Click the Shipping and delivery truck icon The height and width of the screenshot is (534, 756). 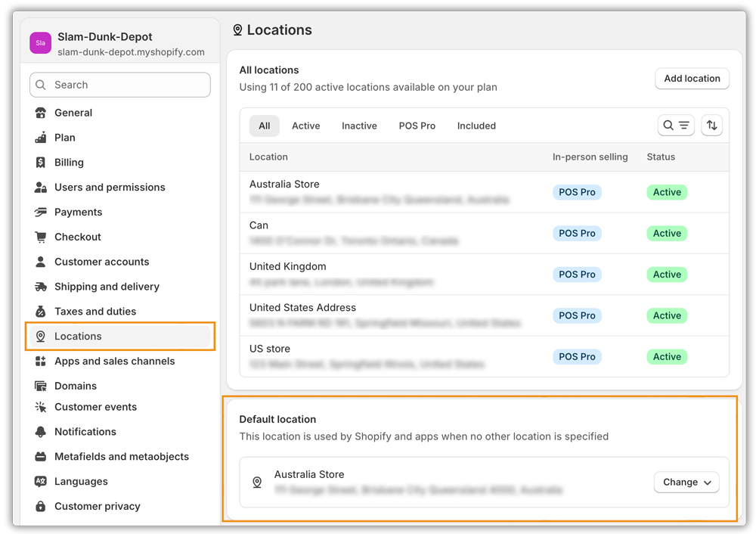[x=41, y=287]
